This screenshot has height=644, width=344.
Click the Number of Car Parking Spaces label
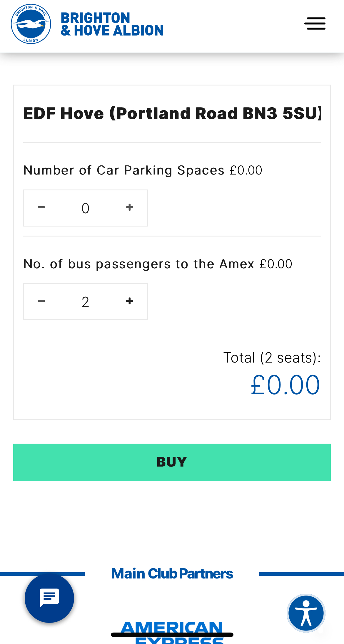pos(124,170)
